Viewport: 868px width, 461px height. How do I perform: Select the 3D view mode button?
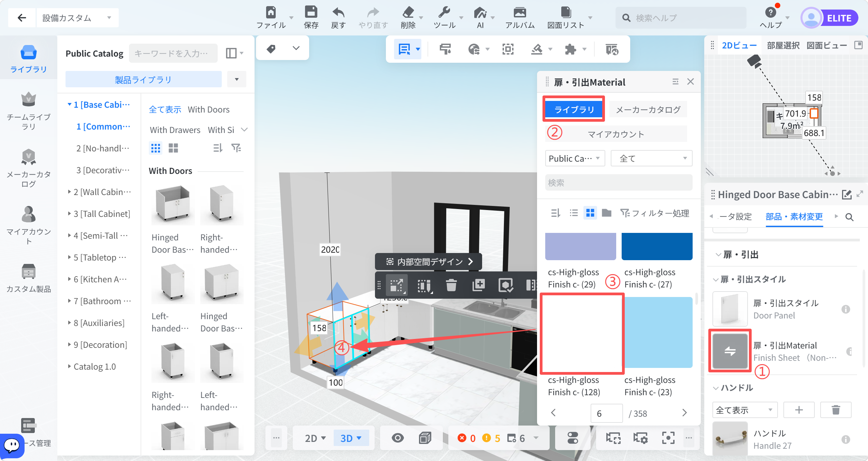[x=351, y=438]
